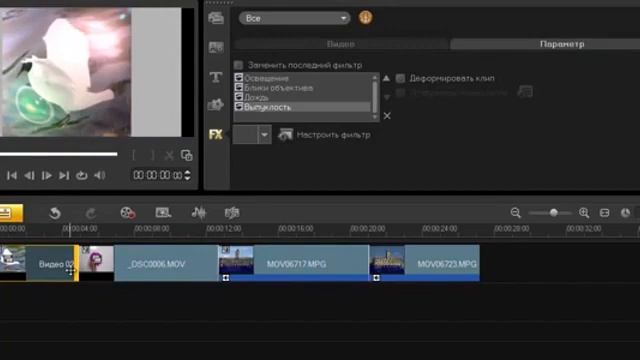
Task: Adjust the timecode stepper arrows
Action: tap(187, 176)
